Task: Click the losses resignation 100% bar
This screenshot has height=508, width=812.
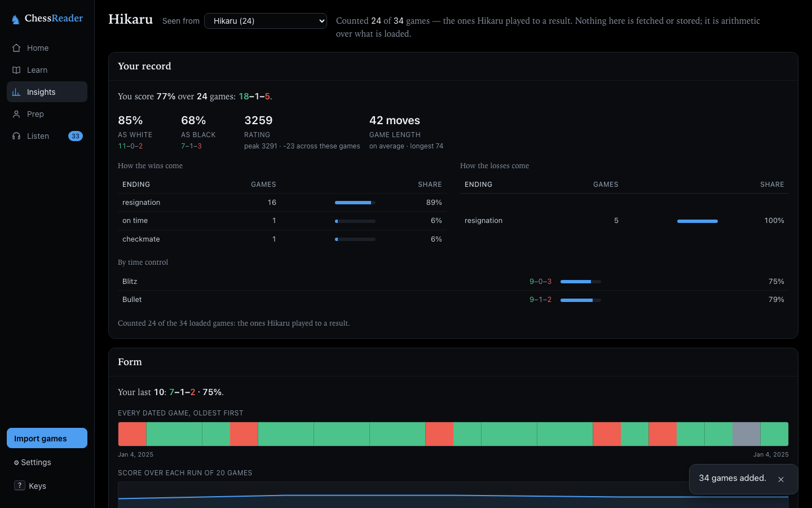Action: (x=698, y=221)
